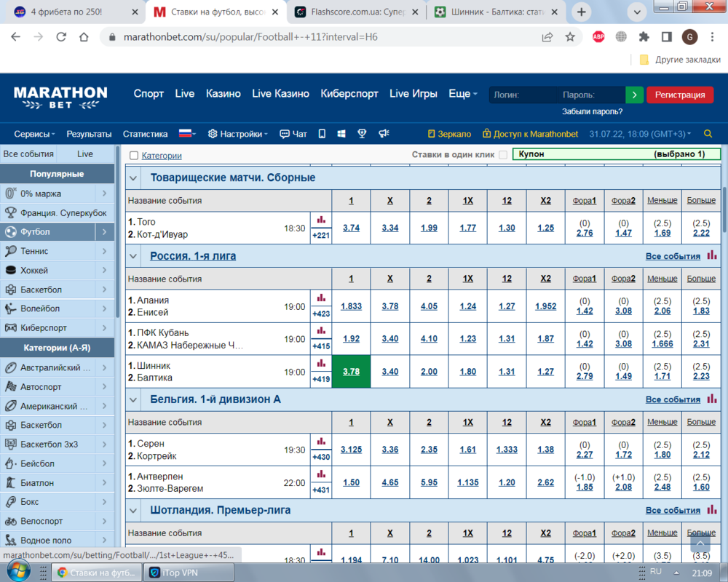Open Результаты in the blue toolbar
This screenshot has width=728, height=582.
[89, 134]
